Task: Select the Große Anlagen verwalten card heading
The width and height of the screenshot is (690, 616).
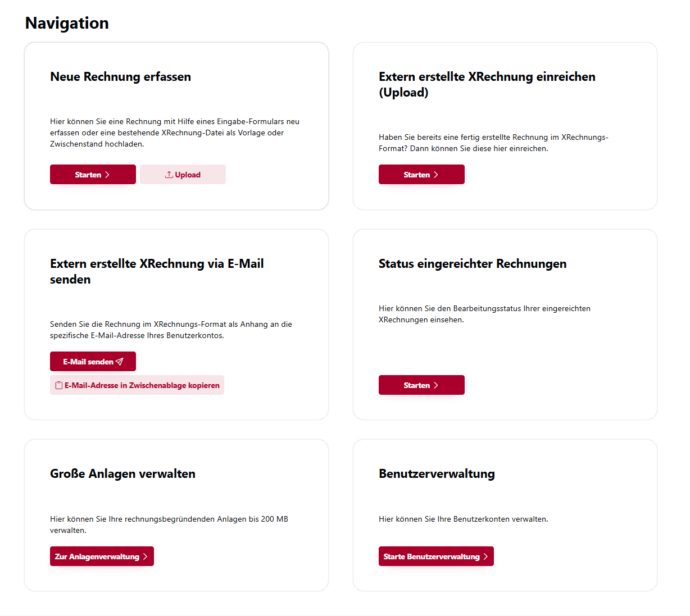Action: click(122, 474)
